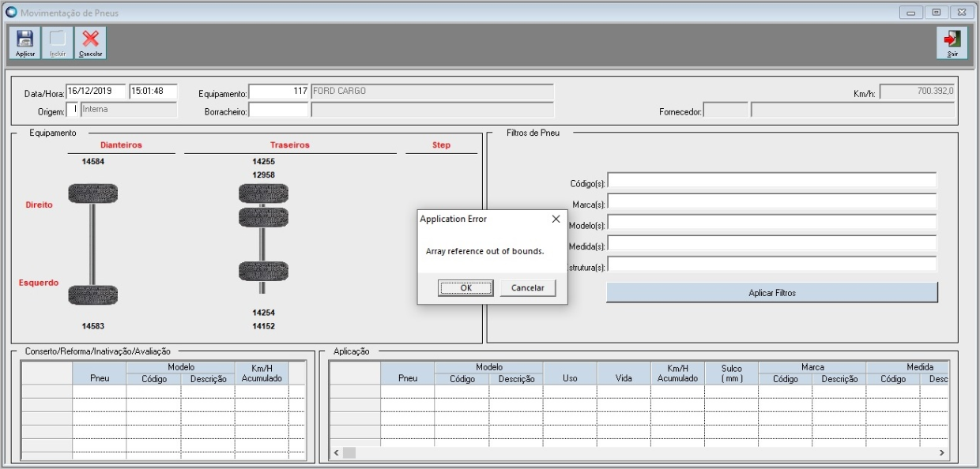Click OK in Application Error dialog
This screenshot has height=469, width=980.
point(465,288)
